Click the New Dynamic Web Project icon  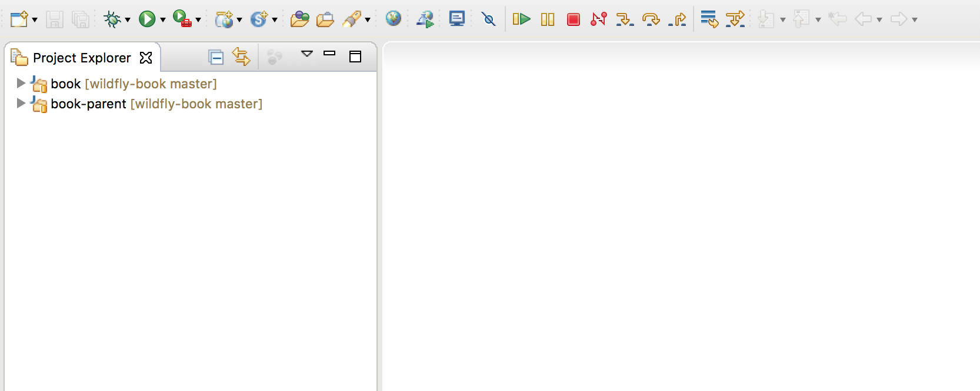click(x=224, y=19)
